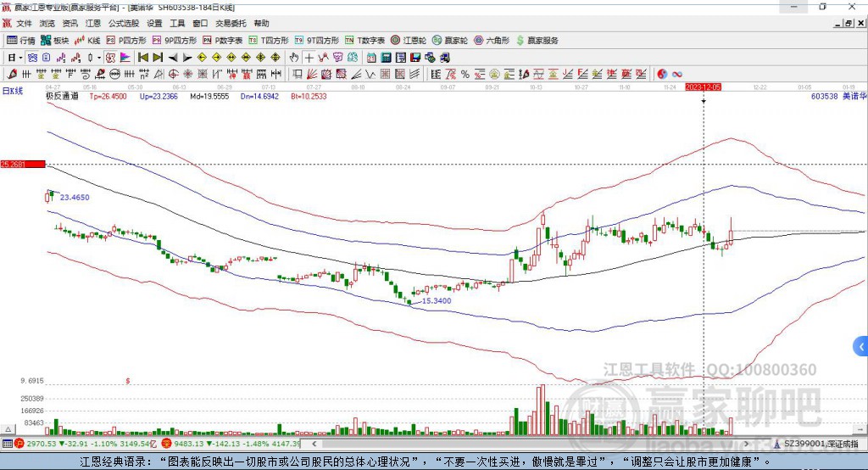Click the colored pennant flag icon

[x=125, y=58]
